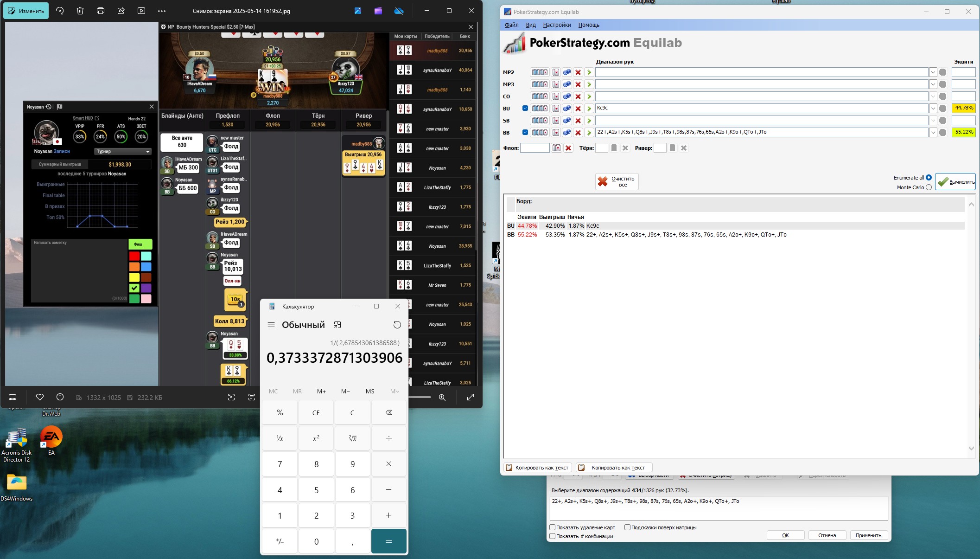Click the OneDrive cloud icon in Photos

coord(399,11)
